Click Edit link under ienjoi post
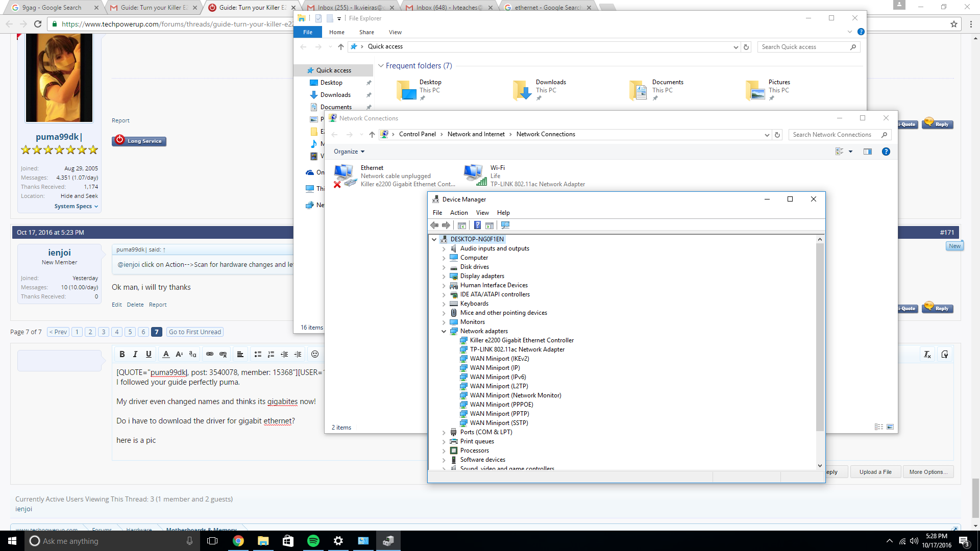Viewport: 980px width, 551px height. pyautogui.click(x=117, y=305)
